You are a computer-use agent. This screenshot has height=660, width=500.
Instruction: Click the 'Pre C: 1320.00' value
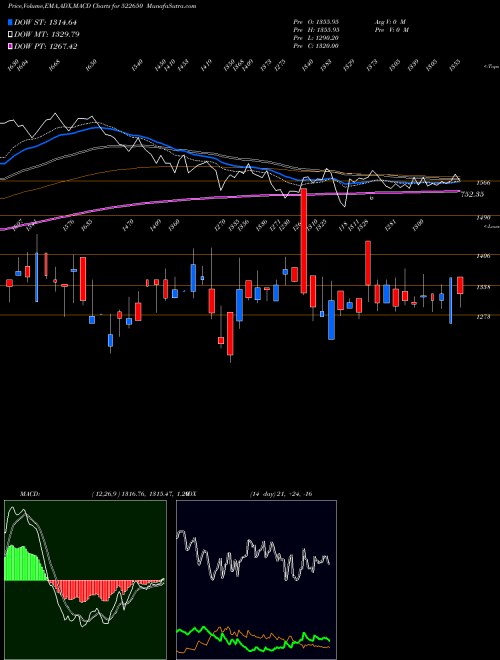[x=316, y=46]
